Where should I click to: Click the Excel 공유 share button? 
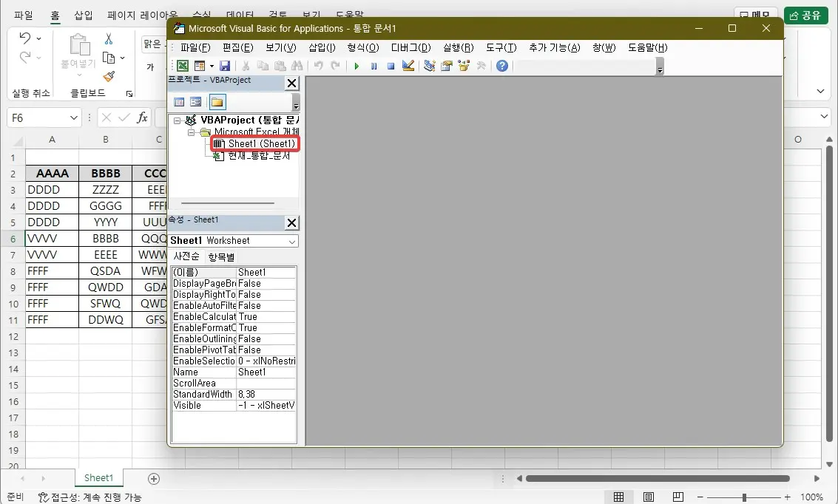pyautogui.click(x=805, y=16)
